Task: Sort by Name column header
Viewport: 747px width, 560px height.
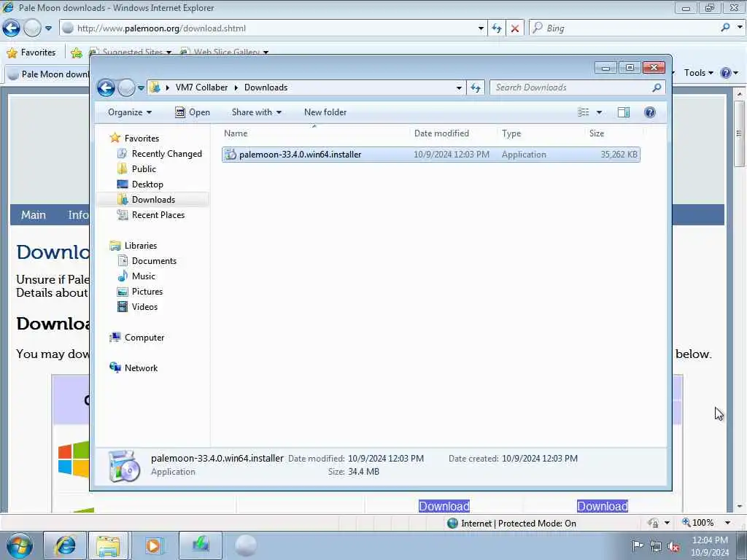Action: [314, 133]
